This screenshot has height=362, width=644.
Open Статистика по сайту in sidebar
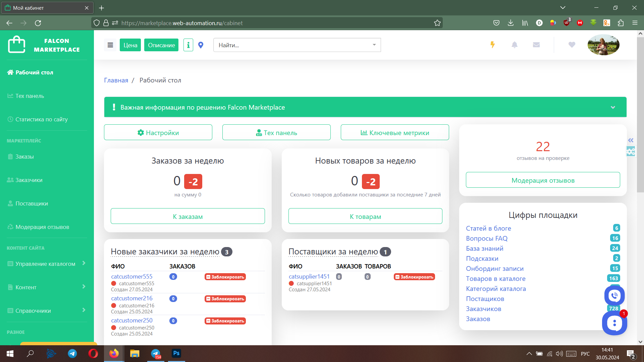point(42,119)
